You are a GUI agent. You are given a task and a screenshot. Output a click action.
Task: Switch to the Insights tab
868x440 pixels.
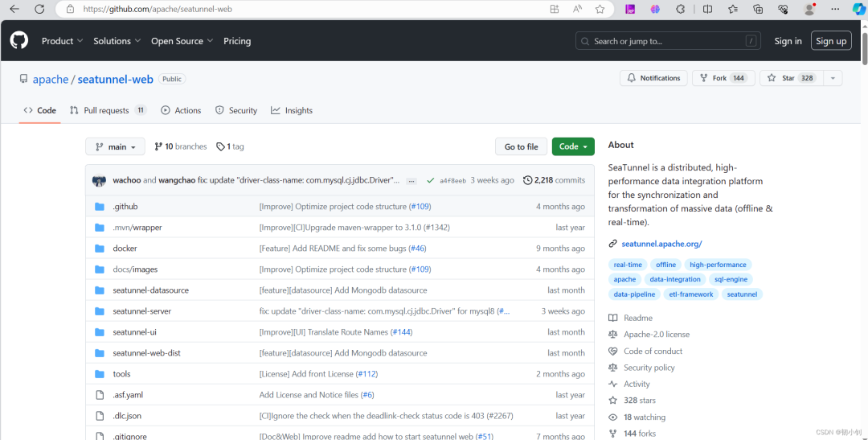coord(292,110)
